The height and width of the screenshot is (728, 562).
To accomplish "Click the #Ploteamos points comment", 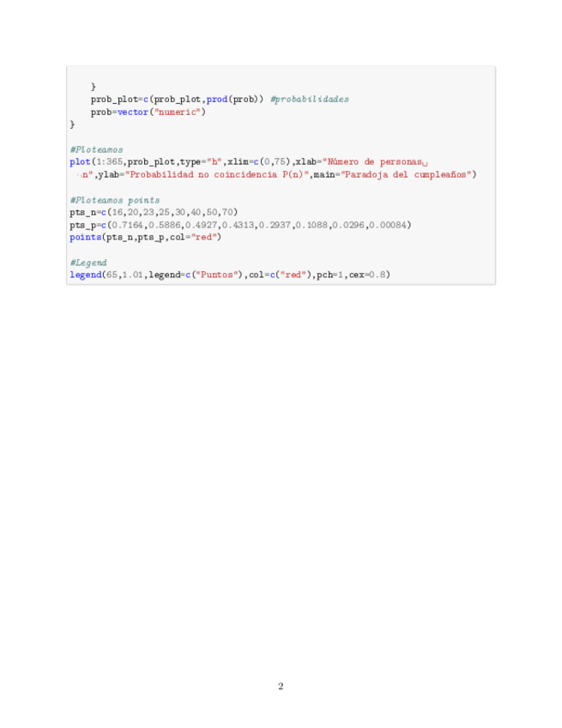I will pos(115,200).
